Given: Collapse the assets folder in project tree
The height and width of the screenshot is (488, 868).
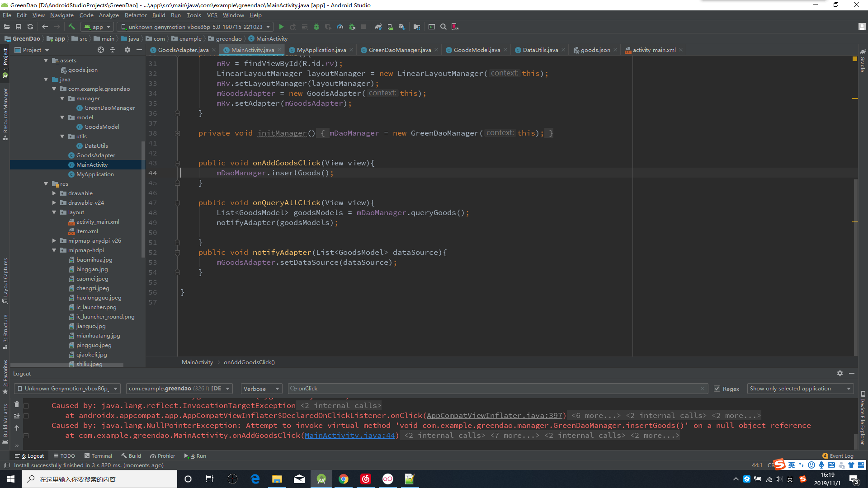Looking at the screenshot, I should pyautogui.click(x=46, y=61).
